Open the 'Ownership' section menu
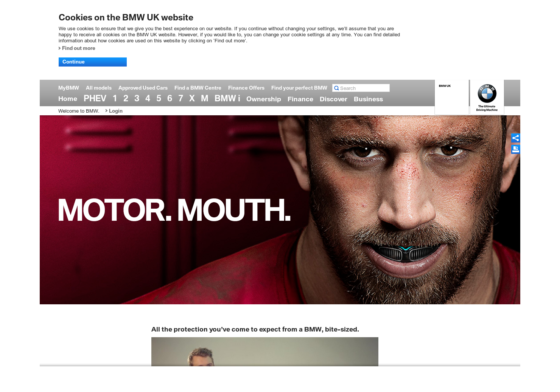Image resolution: width=560 pixels, height=392 pixels. click(x=264, y=99)
